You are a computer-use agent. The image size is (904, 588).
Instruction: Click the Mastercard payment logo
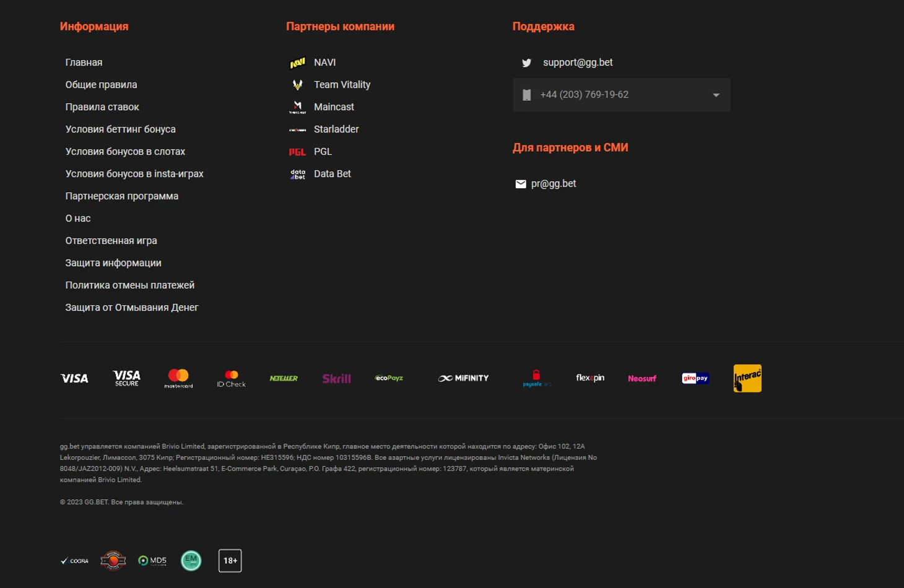(178, 378)
